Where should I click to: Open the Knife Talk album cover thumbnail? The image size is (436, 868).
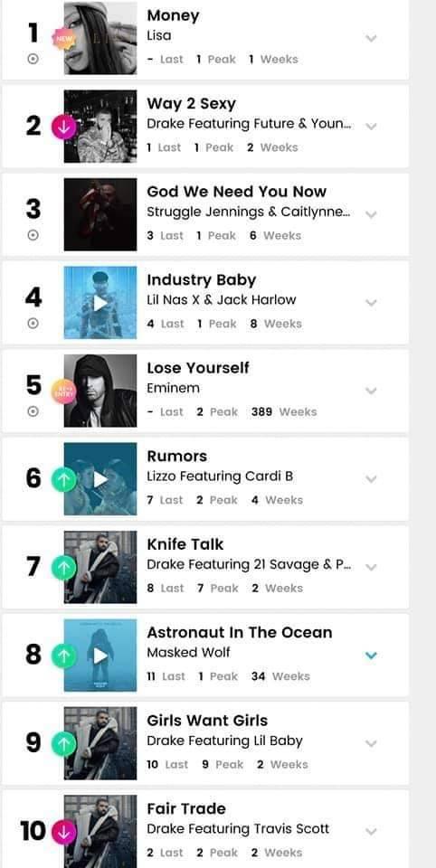[x=100, y=568]
